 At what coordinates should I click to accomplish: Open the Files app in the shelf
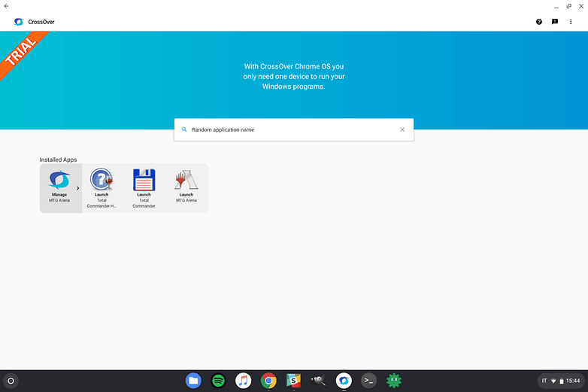point(193,381)
